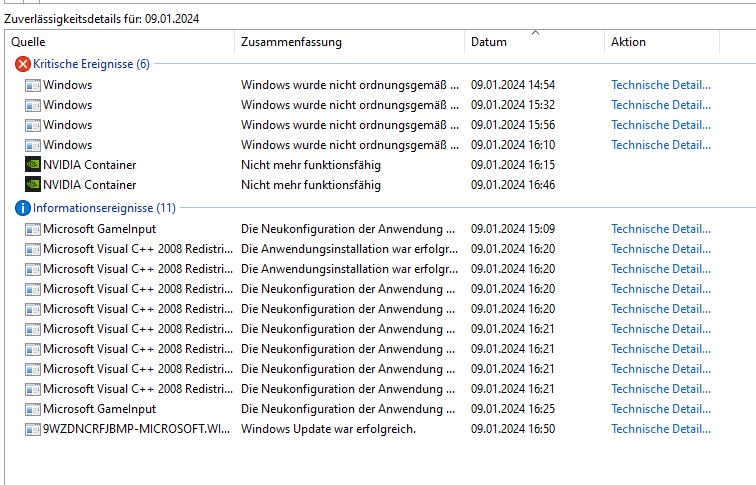Viewport: 756px width, 485px height.
Task: Open Technische Details for the Windows 14:54 event
Action: tap(661, 85)
